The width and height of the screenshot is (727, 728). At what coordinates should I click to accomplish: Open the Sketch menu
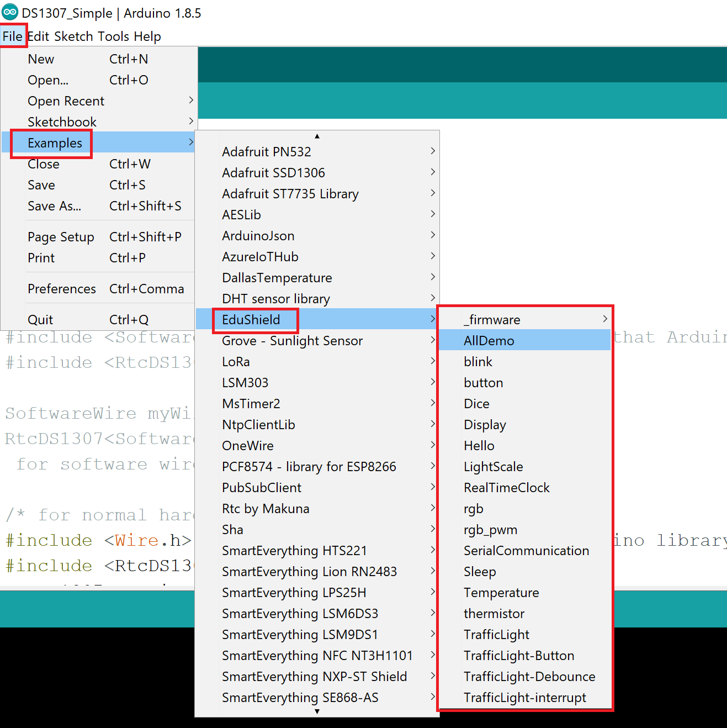coord(73,36)
